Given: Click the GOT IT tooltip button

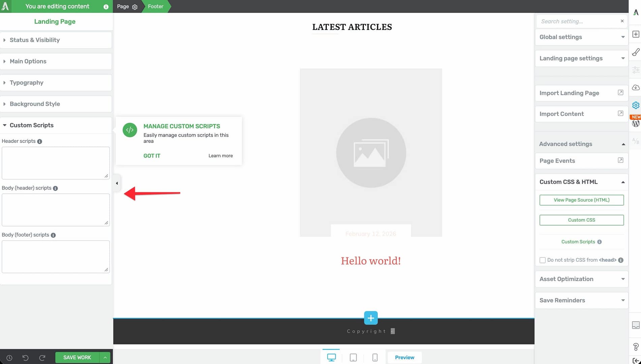Looking at the screenshot, I should tap(152, 156).
